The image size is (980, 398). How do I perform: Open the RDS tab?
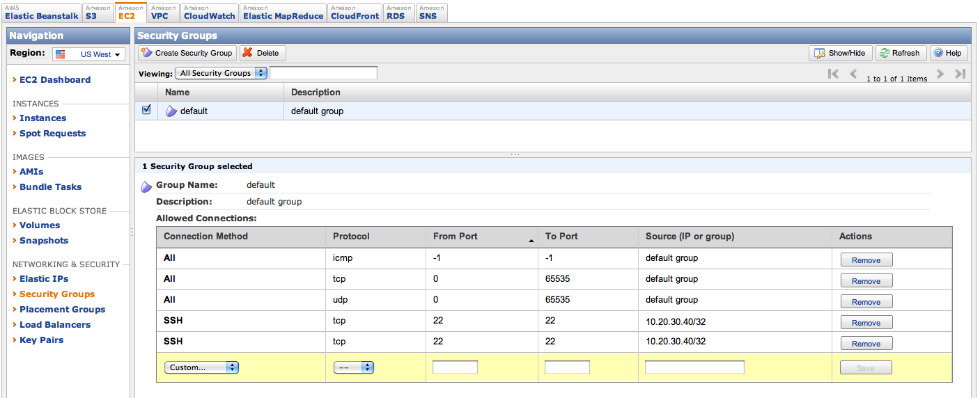pos(399,13)
